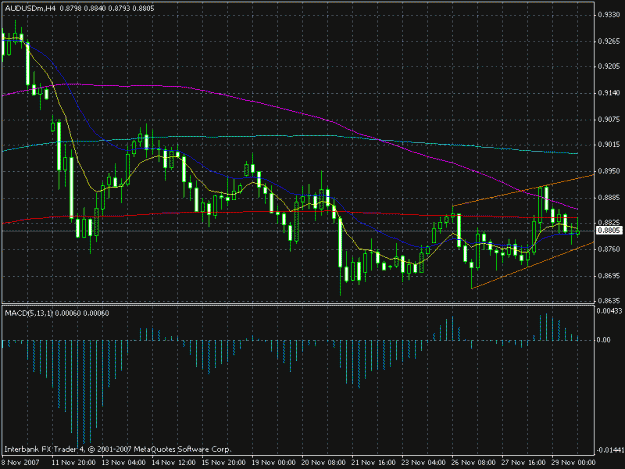
Task: Click the 8 Nov 2007 date label
Action: [x=20, y=462]
